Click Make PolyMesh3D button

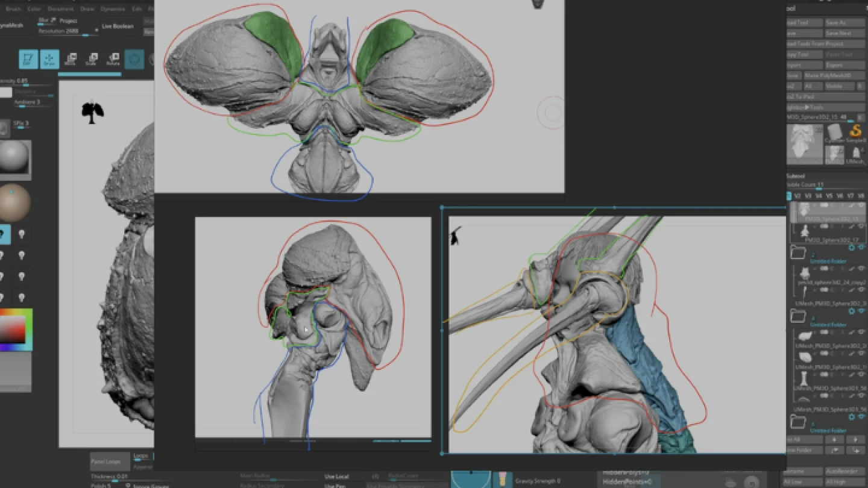[834, 76]
